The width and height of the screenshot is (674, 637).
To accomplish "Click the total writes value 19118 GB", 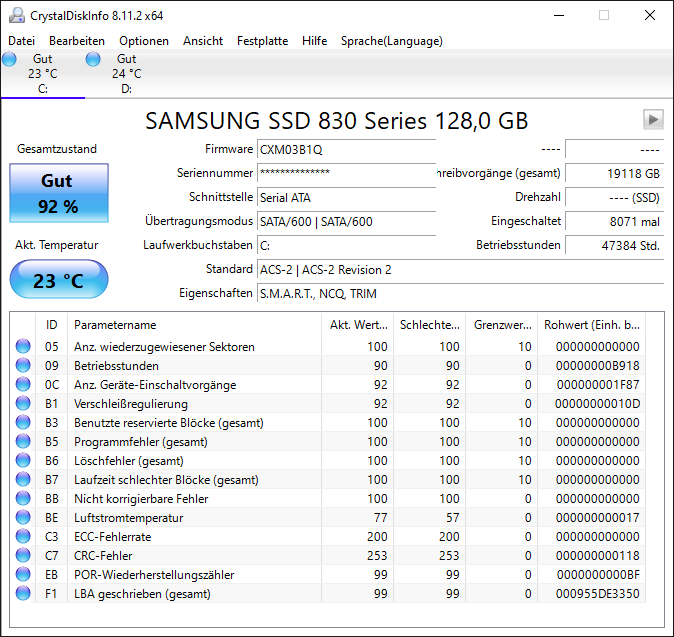I will 614,173.
